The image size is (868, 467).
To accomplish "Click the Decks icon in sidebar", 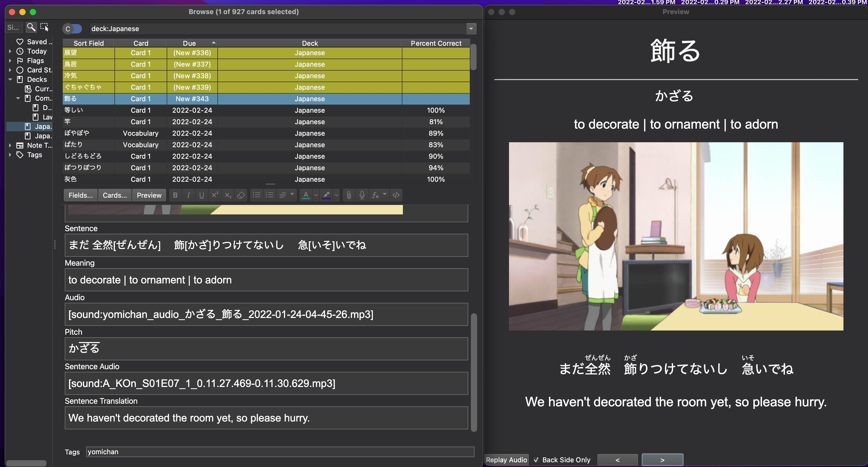I will point(20,79).
